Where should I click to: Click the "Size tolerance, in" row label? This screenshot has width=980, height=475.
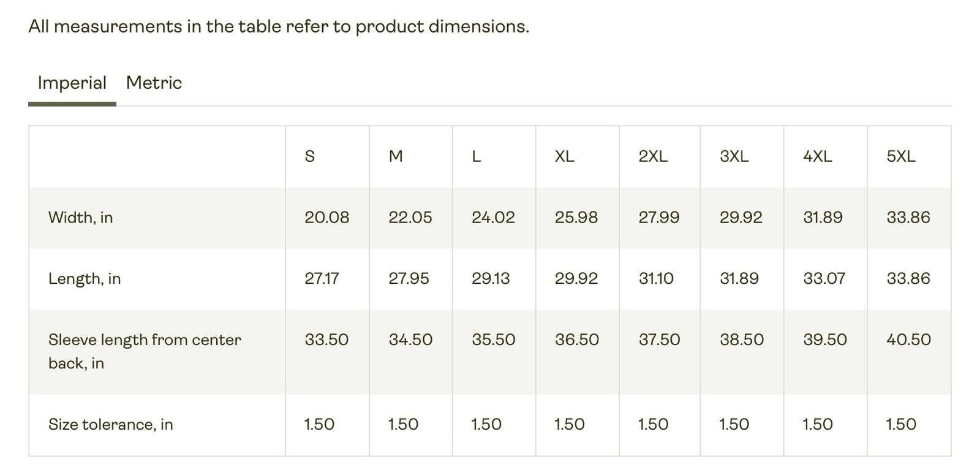[110, 424]
